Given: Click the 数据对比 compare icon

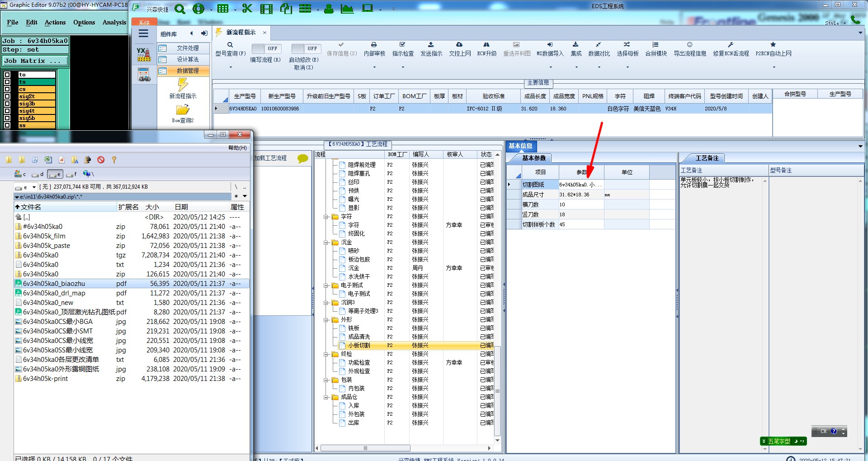Looking at the screenshot, I should (x=599, y=45).
